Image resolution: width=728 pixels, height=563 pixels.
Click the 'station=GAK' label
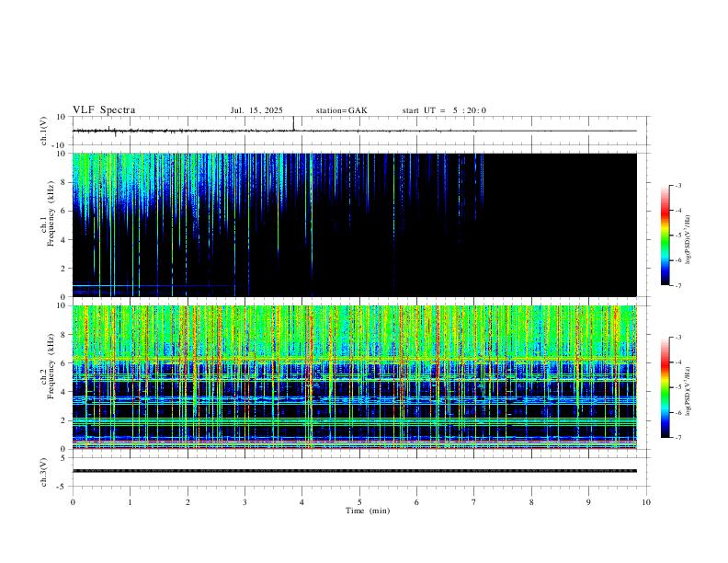(x=341, y=110)
